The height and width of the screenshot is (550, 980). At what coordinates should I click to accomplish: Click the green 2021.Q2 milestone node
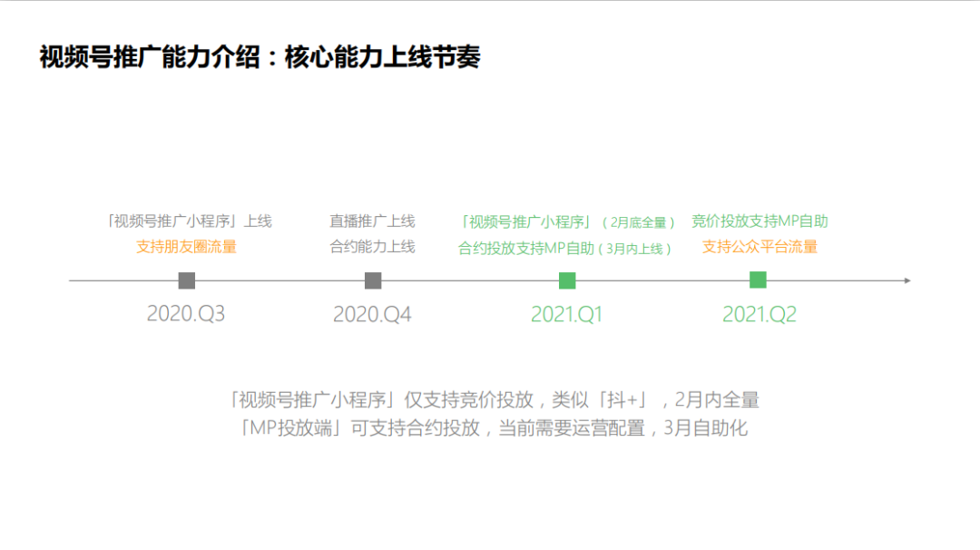759,281
